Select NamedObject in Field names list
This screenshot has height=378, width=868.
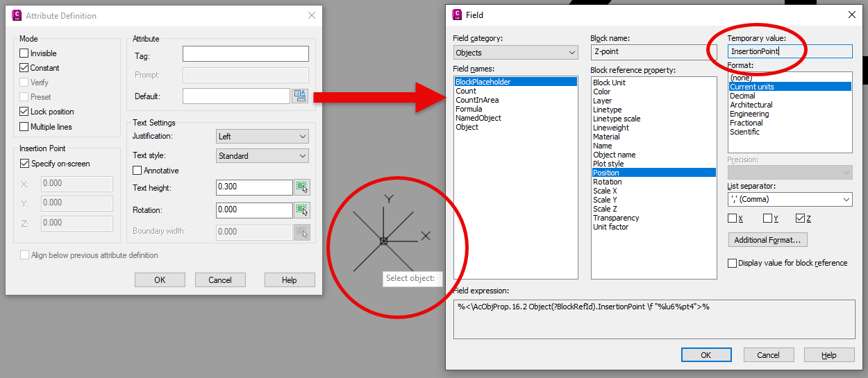tap(478, 118)
